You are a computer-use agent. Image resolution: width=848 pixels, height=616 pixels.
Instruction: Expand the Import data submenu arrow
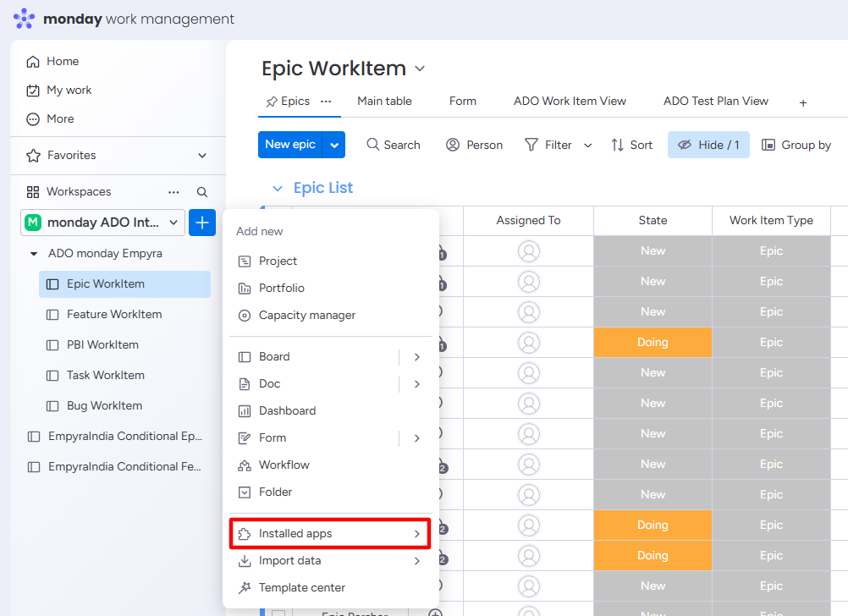point(417,561)
